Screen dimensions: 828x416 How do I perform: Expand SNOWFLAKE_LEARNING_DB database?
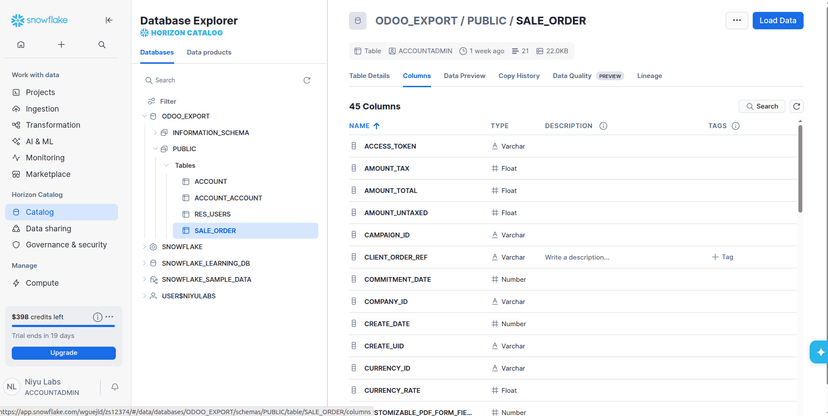pos(144,263)
